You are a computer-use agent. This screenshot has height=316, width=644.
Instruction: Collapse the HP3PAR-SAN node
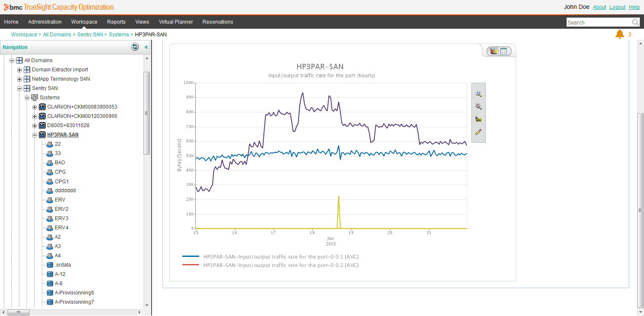point(35,135)
